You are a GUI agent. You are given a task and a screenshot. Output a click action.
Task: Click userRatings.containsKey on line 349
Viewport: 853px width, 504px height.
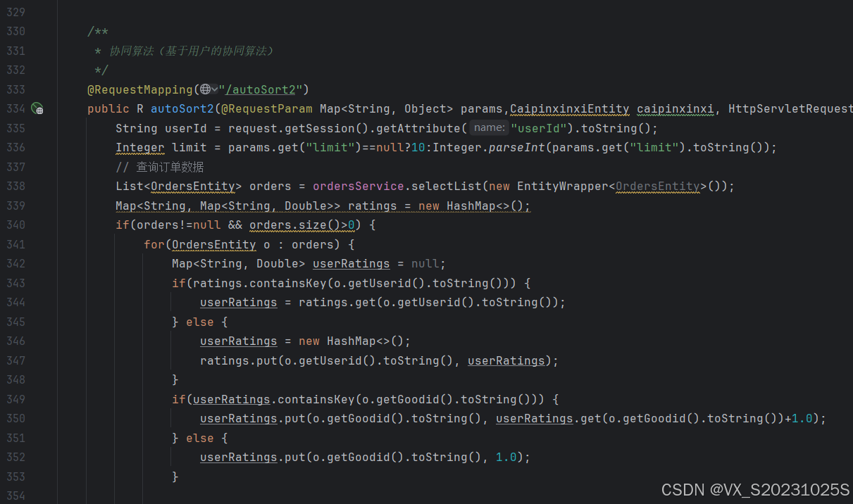274,399
